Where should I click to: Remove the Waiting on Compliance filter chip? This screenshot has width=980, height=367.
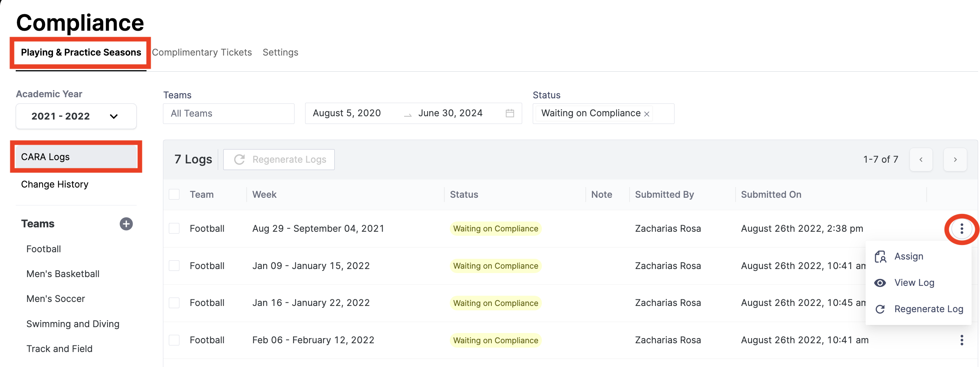(x=646, y=113)
